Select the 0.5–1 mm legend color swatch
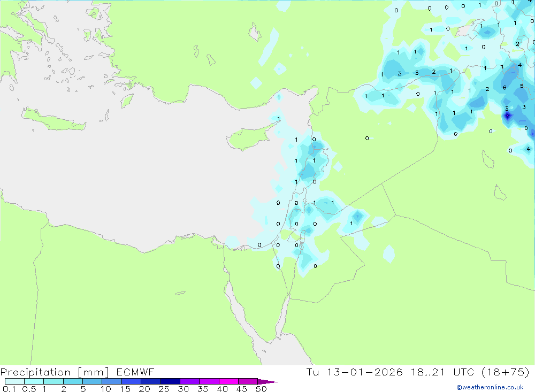The height and width of the screenshot is (392, 535). click(x=34, y=381)
